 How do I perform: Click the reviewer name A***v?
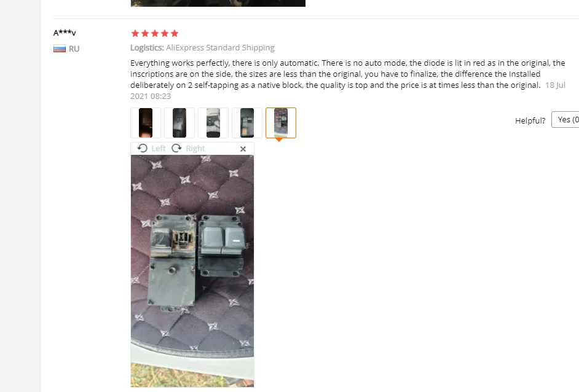click(x=65, y=33)
